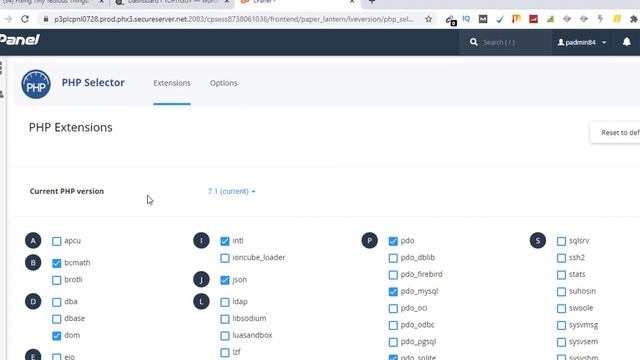Click the PHP Selector title
640x360 pixels.
click(93, 82)
